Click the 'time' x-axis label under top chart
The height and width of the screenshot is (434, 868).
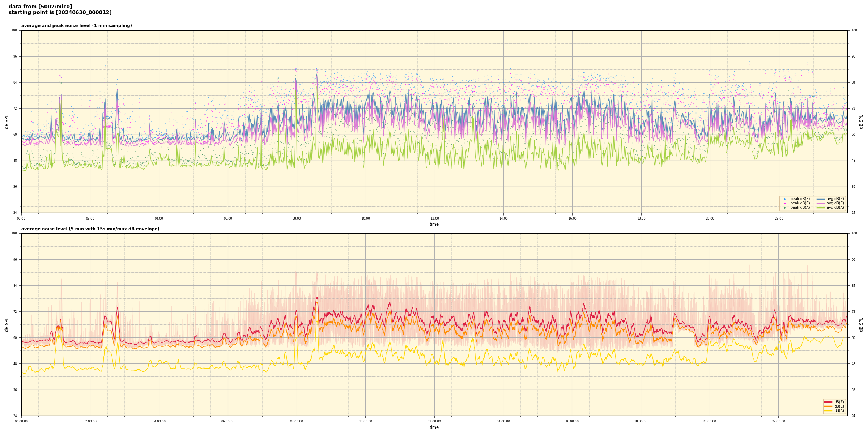click(434, 224)
